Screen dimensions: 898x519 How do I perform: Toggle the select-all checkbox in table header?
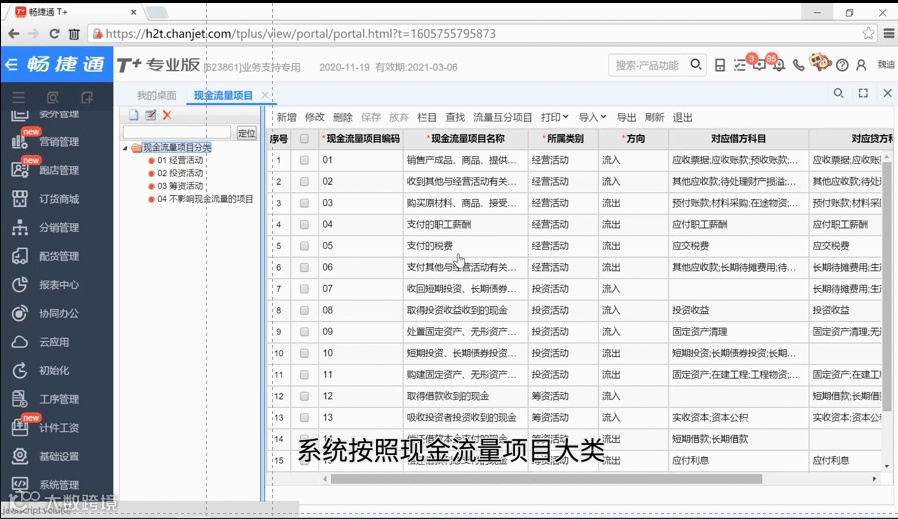pos(304,139)
